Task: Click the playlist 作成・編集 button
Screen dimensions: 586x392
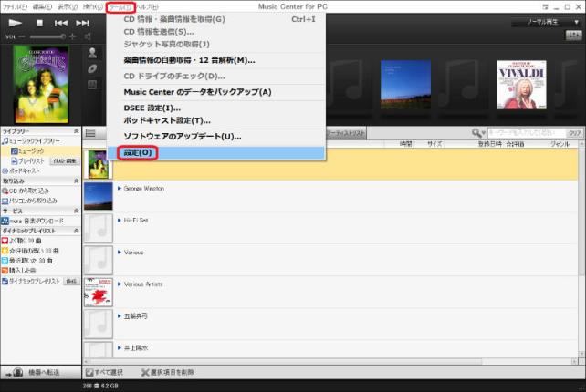Action: click(65, 161)
